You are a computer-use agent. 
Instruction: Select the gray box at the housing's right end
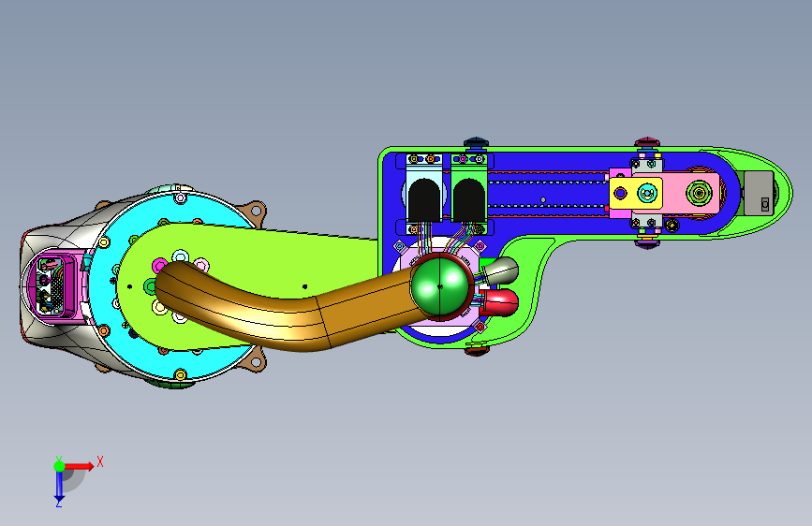tap(759, 194)
